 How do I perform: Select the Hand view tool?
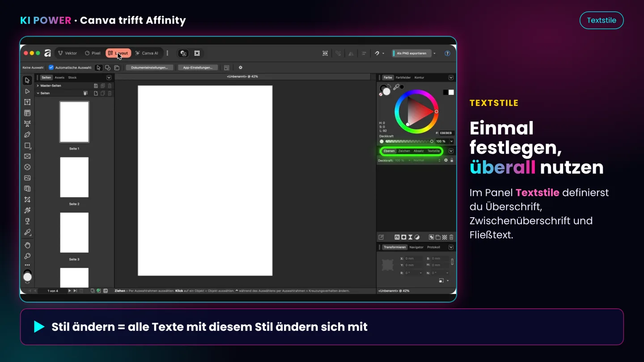27,245
